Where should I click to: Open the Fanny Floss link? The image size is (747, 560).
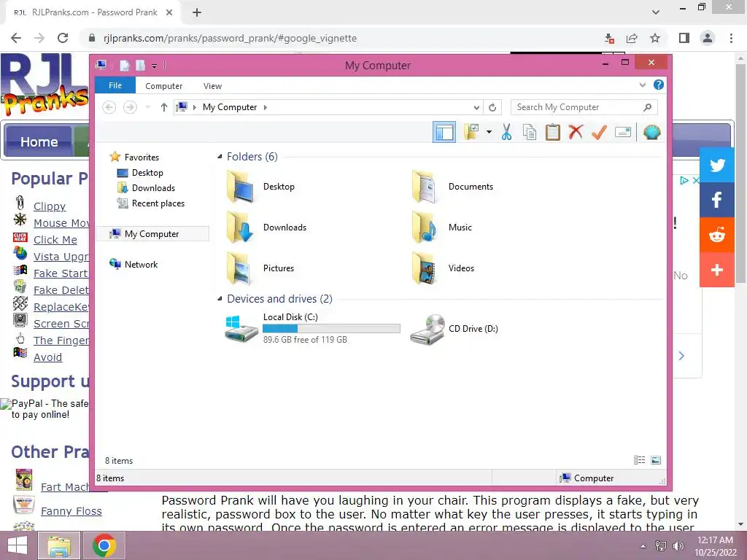click(71, 510)
